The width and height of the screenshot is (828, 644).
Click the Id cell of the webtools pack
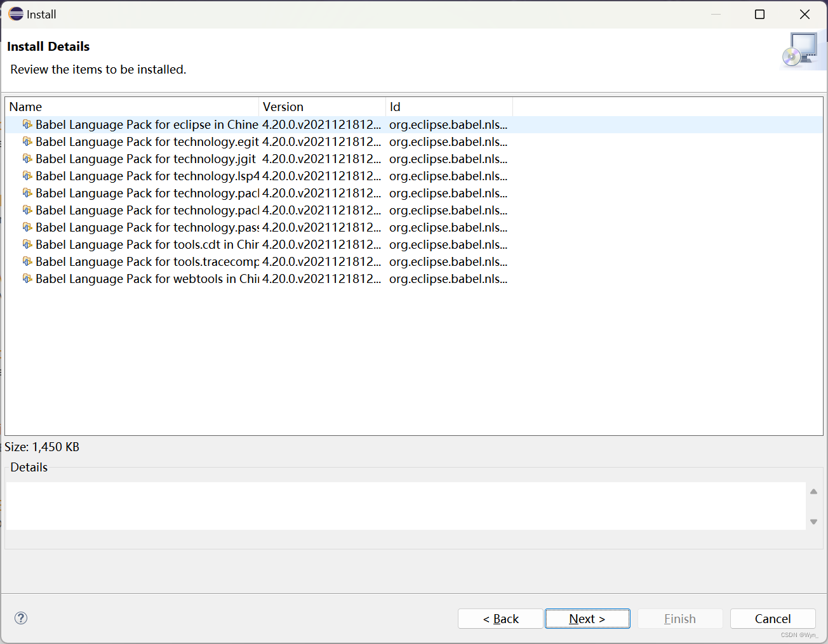coord(448,279)
